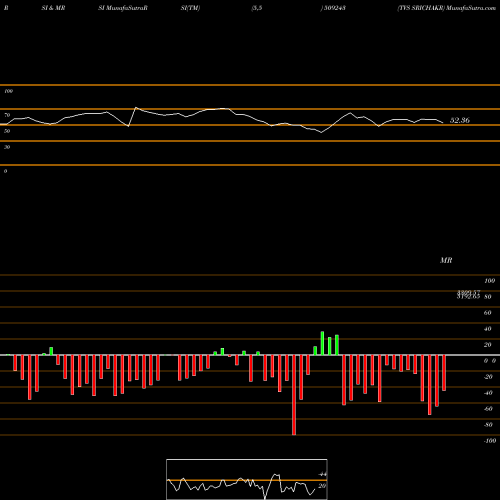This screenshot has height=500, width=500.
Task: Click the MR axis label -20 on the right
Action: pos(488,377)
